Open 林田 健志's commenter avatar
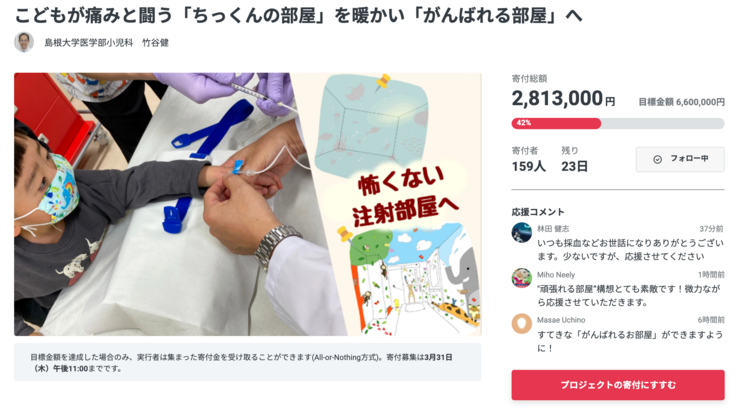This screenshot has height=408, width=736. pyautogui.click(x=521, y=232)
